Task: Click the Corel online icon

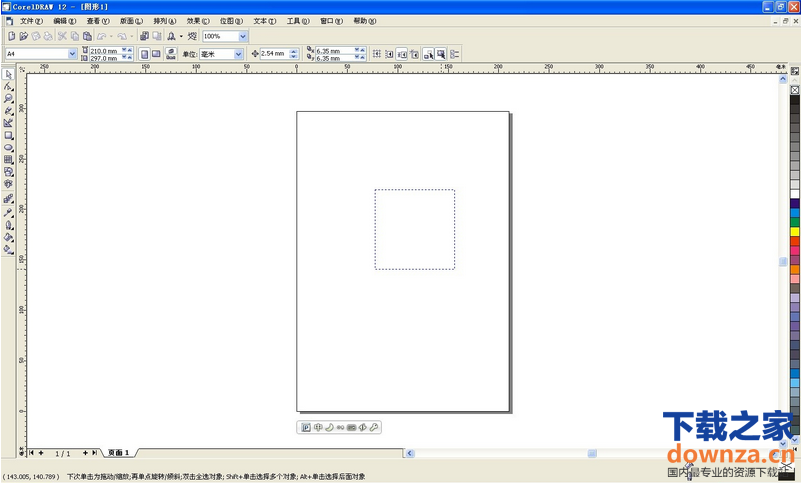Action: point(192,36)
